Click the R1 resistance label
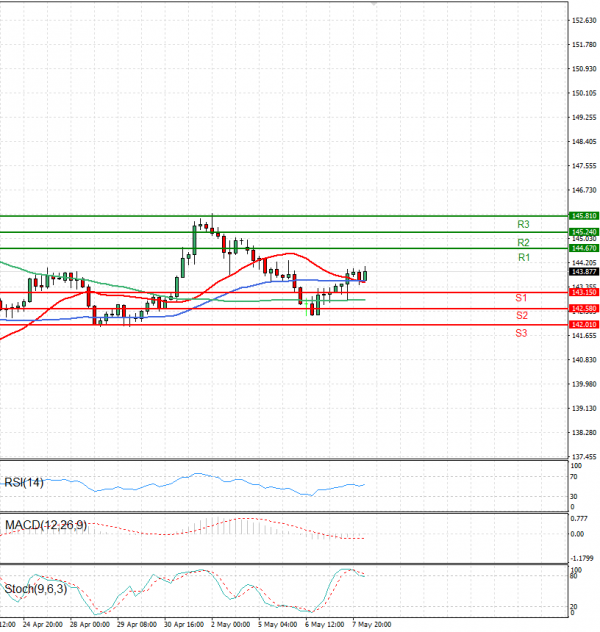Image resolution: width=600 pixels, height=632 pixels. [523, 258]
